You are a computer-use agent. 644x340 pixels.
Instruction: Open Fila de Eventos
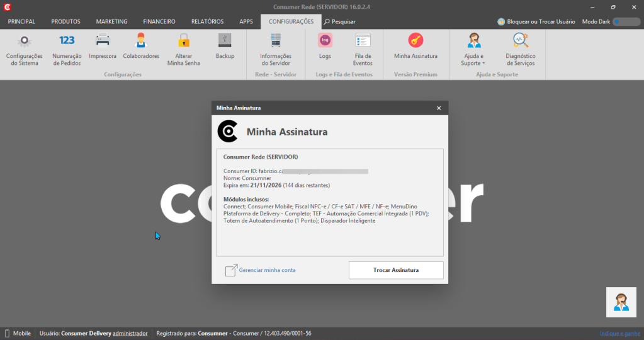click(x=363, y=49)
